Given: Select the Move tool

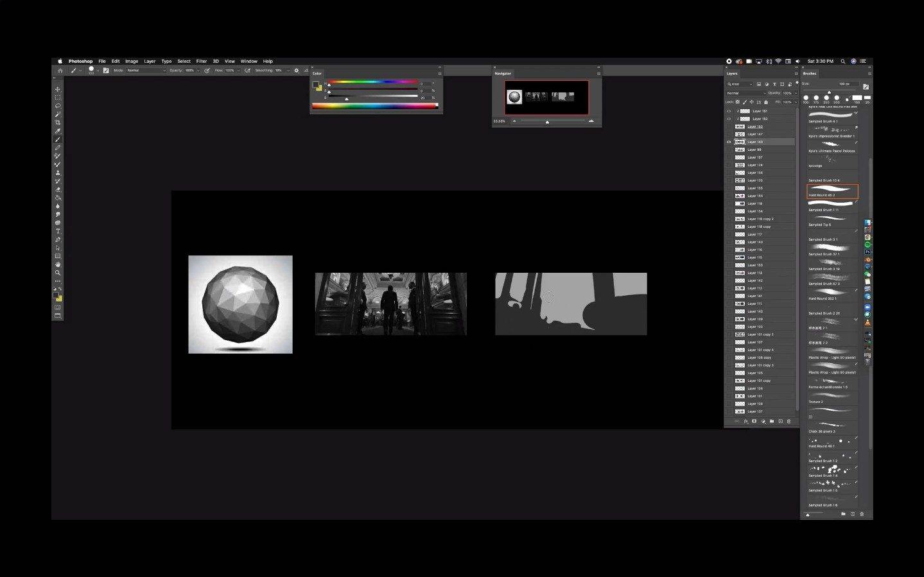Looking at the screenshot, I should [x=58, y=89].
